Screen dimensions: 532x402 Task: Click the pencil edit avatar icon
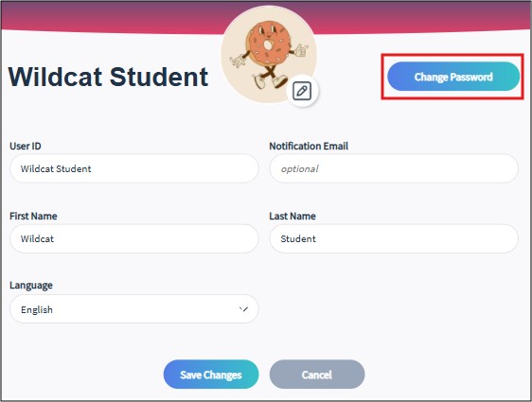[302, 91]
